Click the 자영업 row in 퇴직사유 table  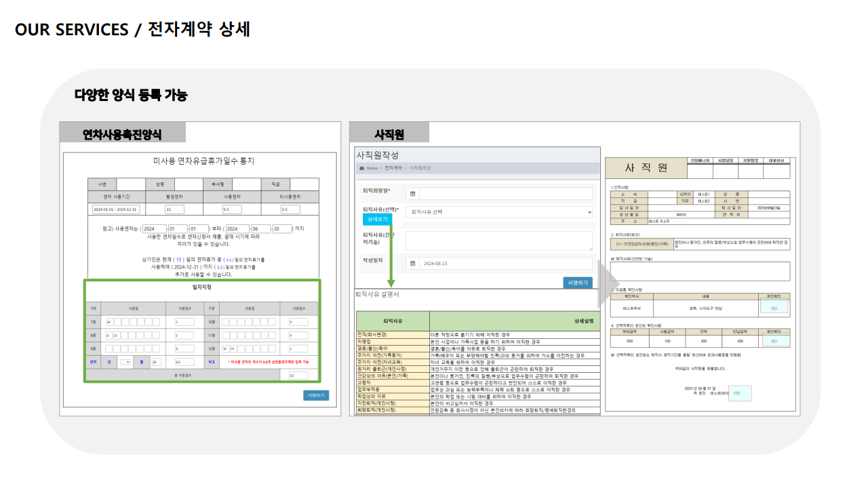pyautogui.click(x=477, y=342)
